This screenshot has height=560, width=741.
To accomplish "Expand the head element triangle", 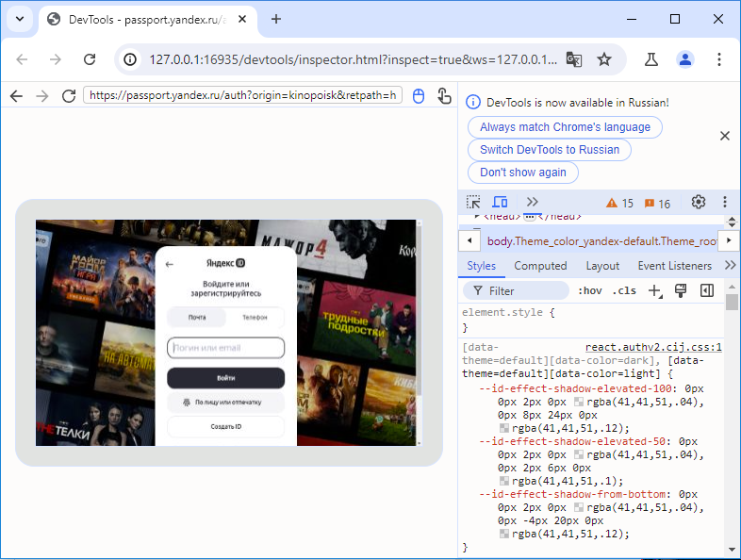I will 477,217.
